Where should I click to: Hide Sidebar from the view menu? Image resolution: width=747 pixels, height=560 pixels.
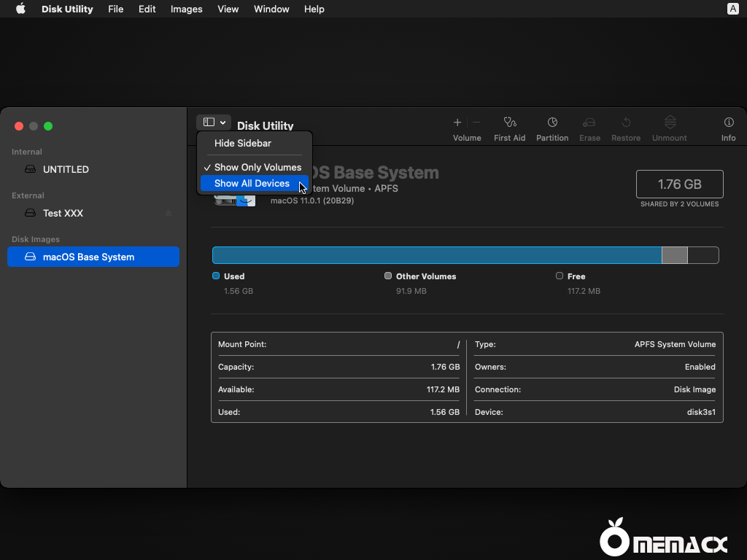tap(243, 144)
